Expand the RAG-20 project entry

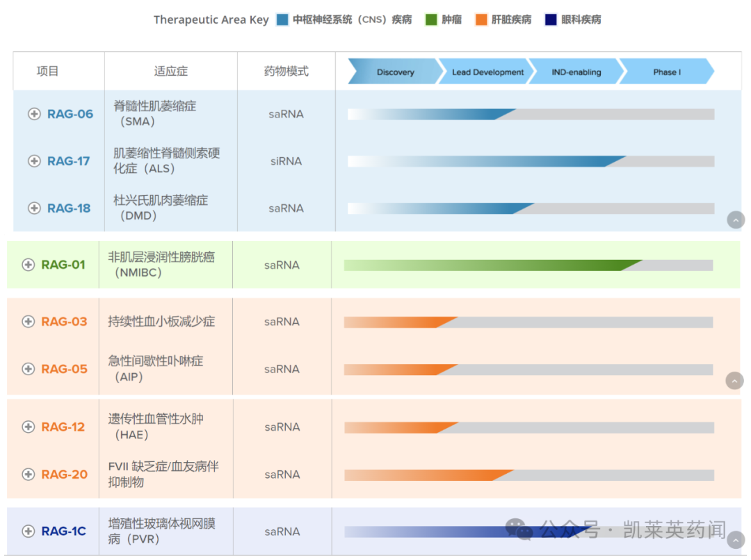pyautogui.click(x=28, y=475)
